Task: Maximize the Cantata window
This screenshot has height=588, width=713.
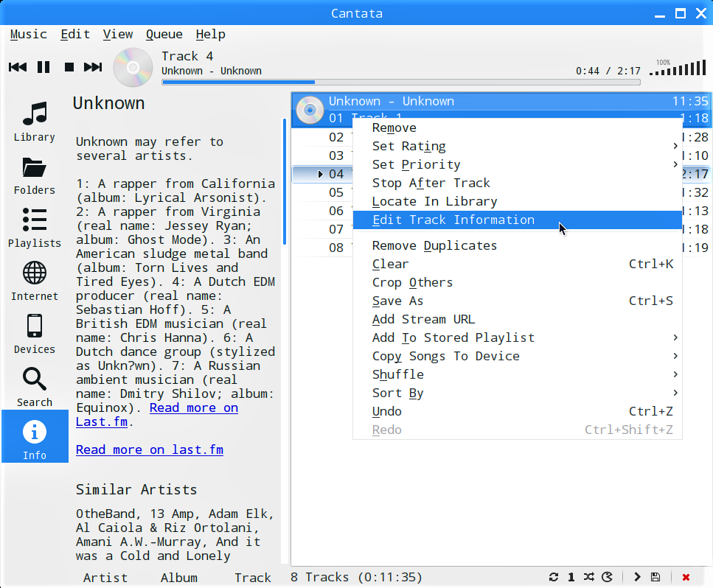Action: (x=681, y=13)
